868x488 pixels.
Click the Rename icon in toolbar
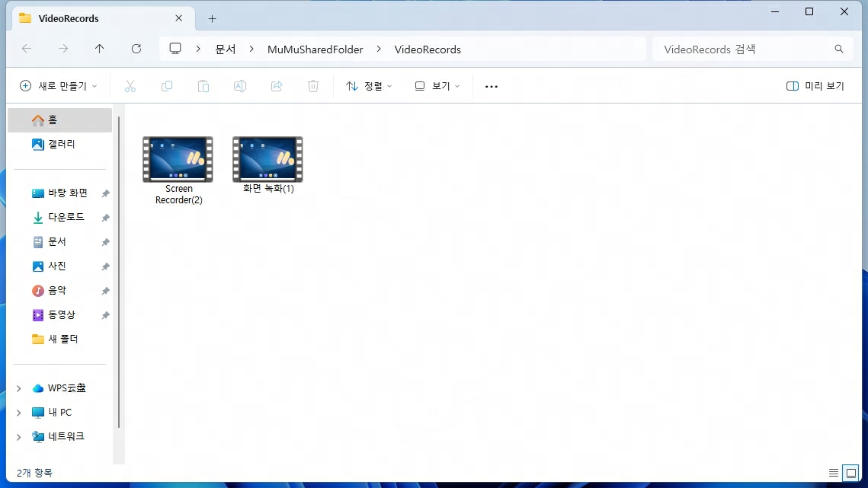click(x=240, y=86)
